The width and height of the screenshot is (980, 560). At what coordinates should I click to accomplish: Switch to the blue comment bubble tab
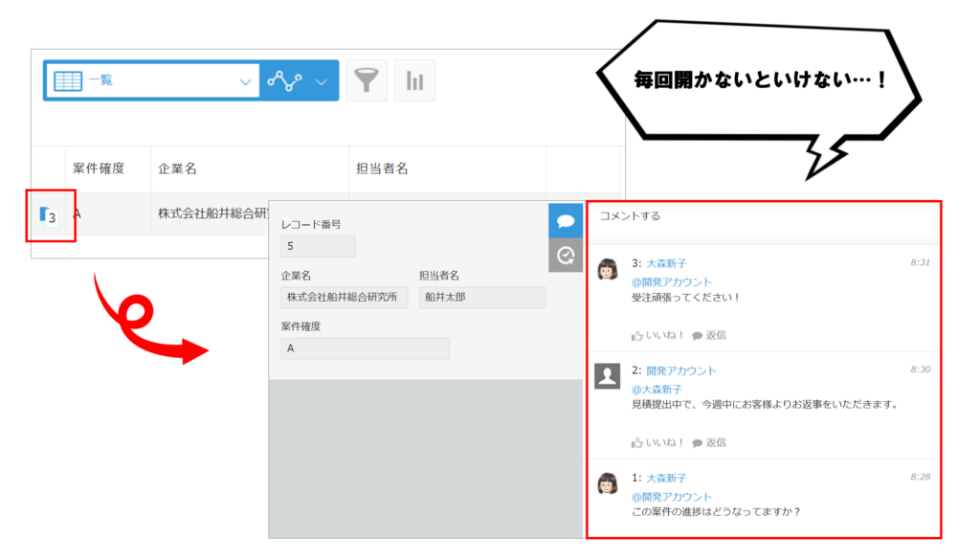[566, 220]
